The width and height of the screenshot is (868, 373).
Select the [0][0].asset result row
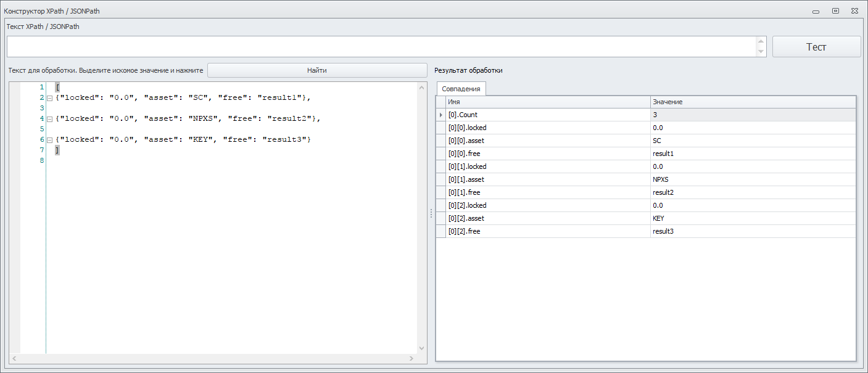(548, 141)
